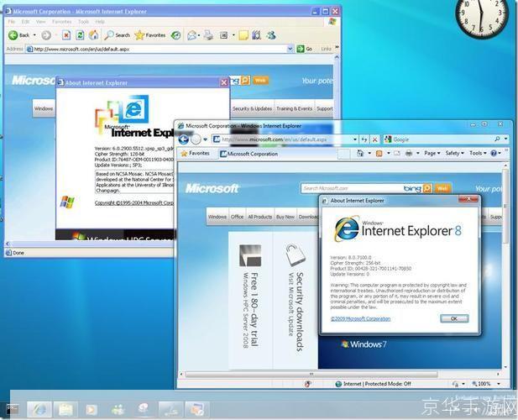Open the Safety menu in IE8
This screenshot has height=420, width=518.
tap(454, 153)
